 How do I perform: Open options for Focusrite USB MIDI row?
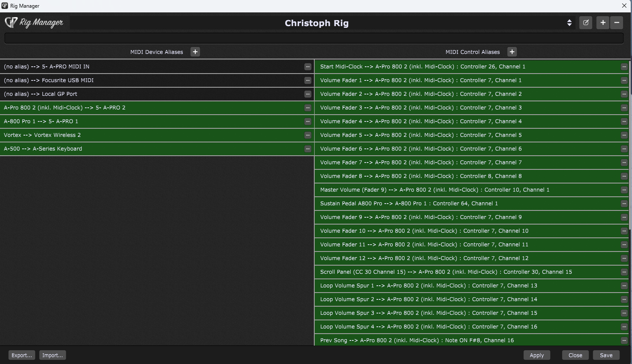[x=307, y=80]
